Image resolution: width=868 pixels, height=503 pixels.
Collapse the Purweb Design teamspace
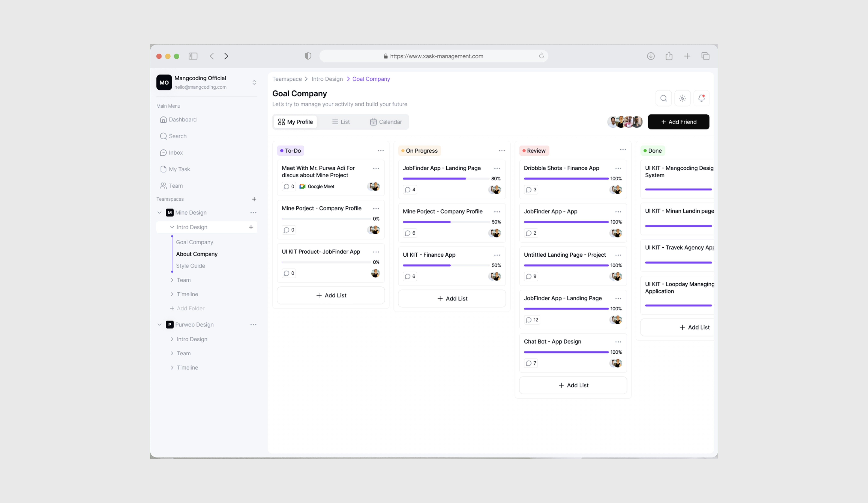(159, 325)
